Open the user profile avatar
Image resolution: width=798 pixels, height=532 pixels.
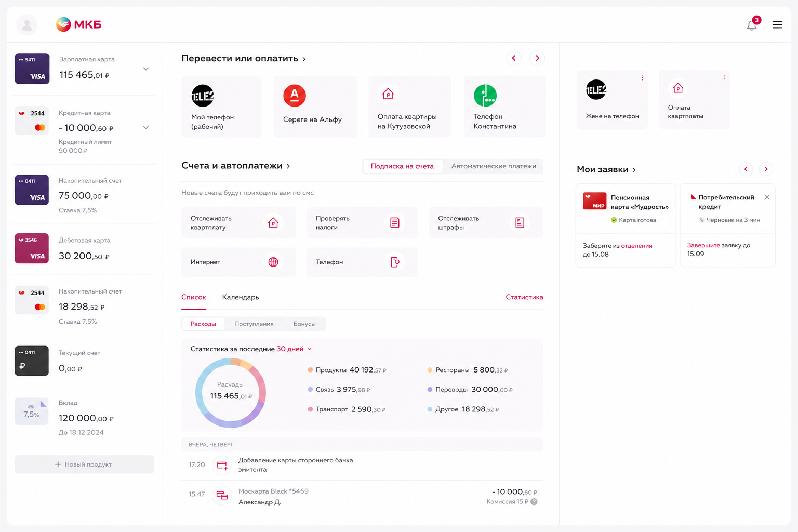point(27,24)
